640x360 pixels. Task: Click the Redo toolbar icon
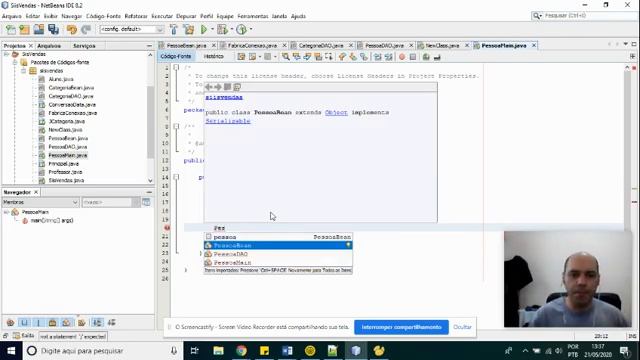tap(86, 29)
